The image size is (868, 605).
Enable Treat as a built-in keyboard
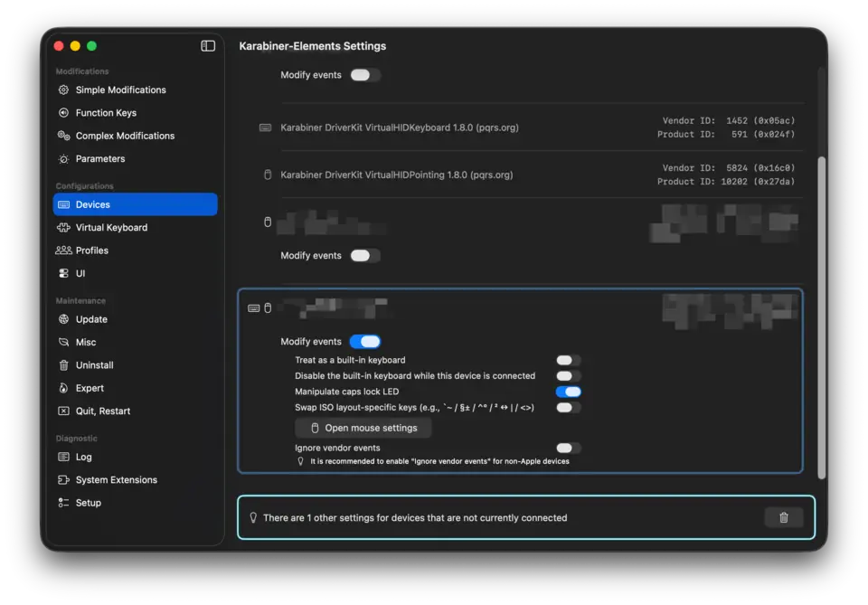[569, 360]
